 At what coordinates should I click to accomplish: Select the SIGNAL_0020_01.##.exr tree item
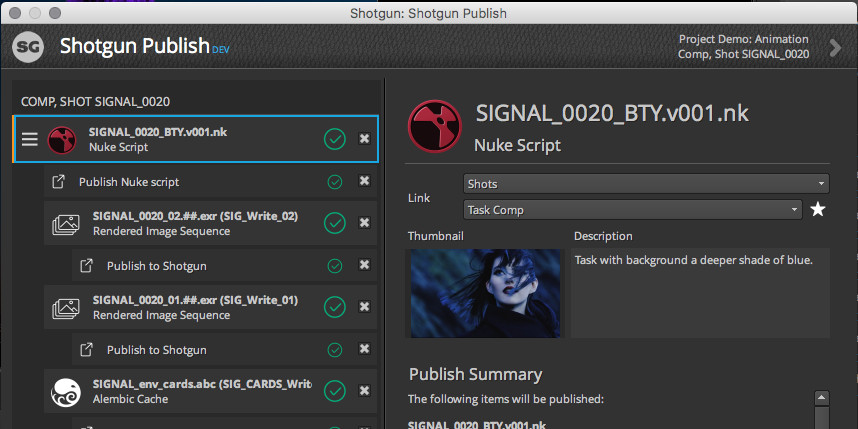click(211, 307)
